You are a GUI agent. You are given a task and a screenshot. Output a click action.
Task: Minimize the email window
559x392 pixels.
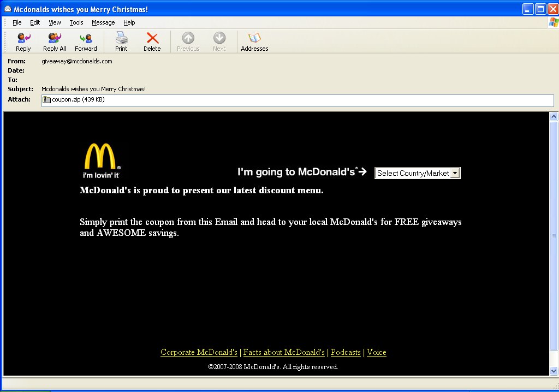[x=528, y=9]
